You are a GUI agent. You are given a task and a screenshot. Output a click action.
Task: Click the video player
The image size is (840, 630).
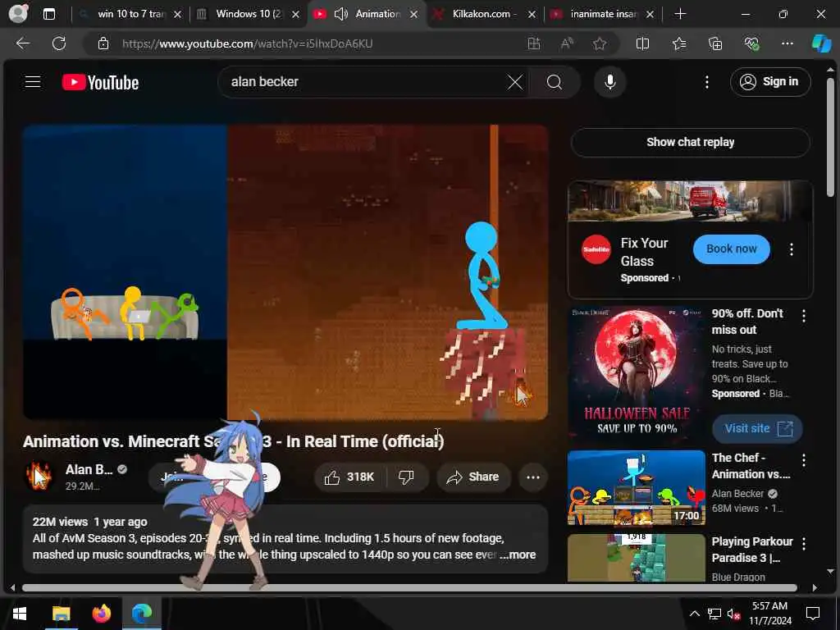[285, 272]
